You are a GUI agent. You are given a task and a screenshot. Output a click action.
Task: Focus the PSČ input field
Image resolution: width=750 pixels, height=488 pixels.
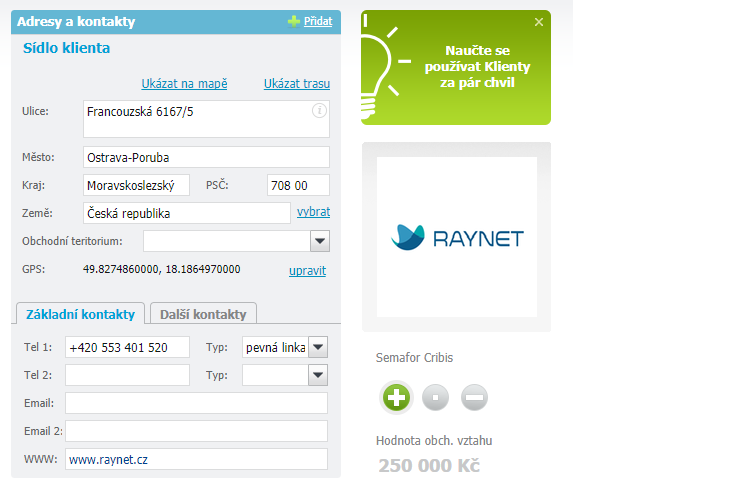click(x=298, y=185)
